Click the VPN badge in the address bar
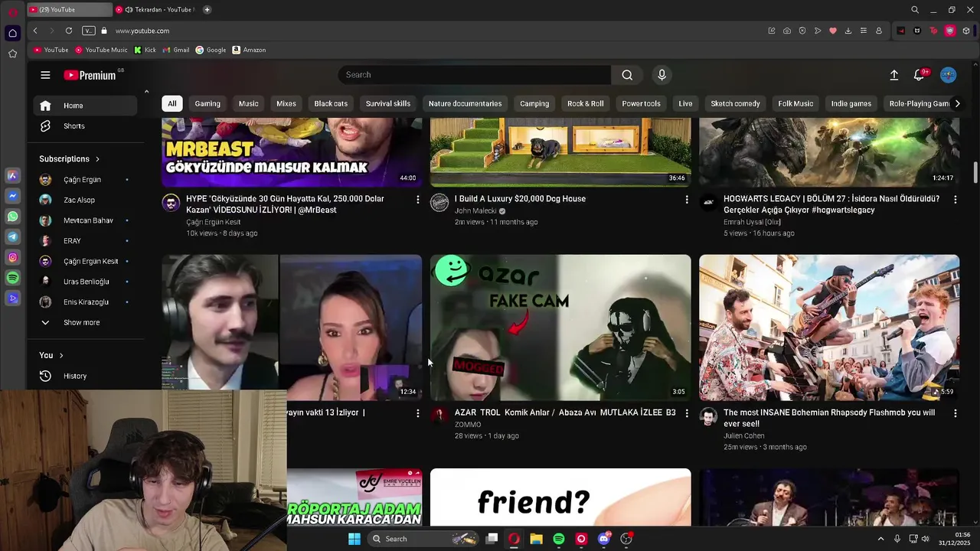Screen dimensions: 980x551 click(89, 31)
